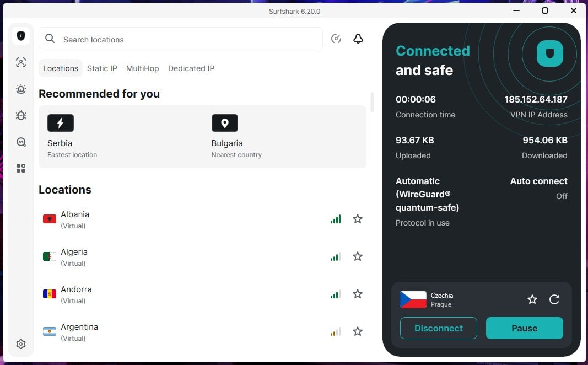Open Settings gear icon in sidebar

21,344
